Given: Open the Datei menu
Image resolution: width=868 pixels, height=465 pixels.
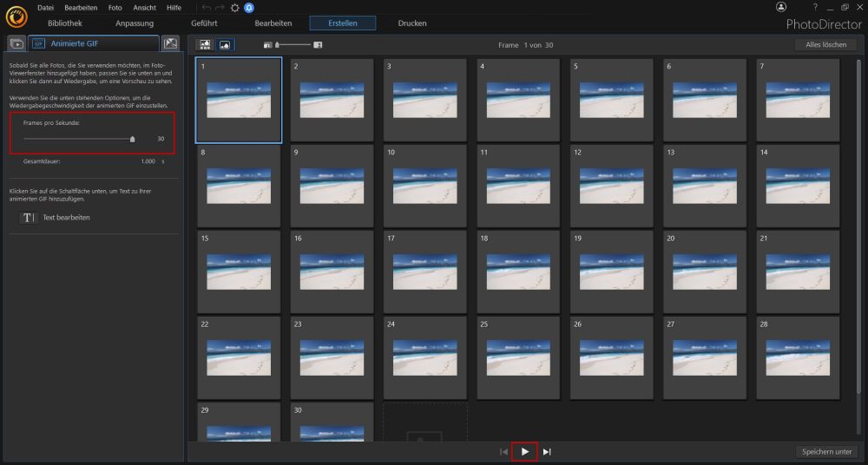Looking at the screenshot, I should 45,8.
